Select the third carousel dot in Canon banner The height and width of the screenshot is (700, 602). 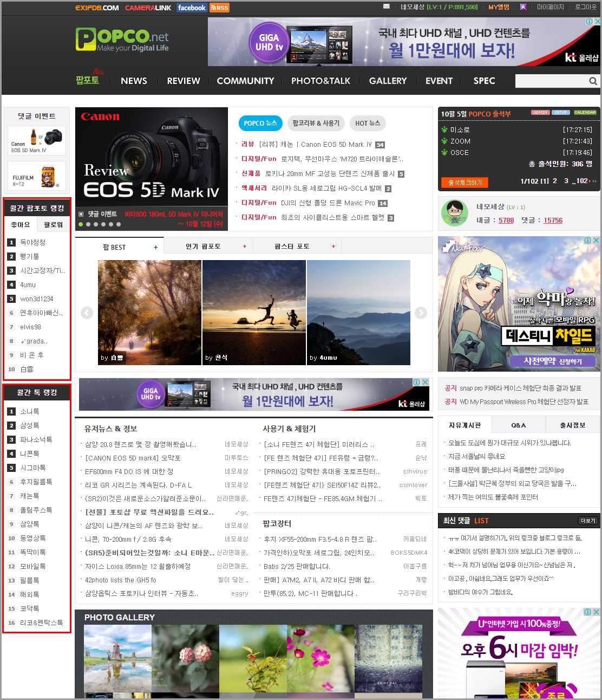(x=96, y=224)
